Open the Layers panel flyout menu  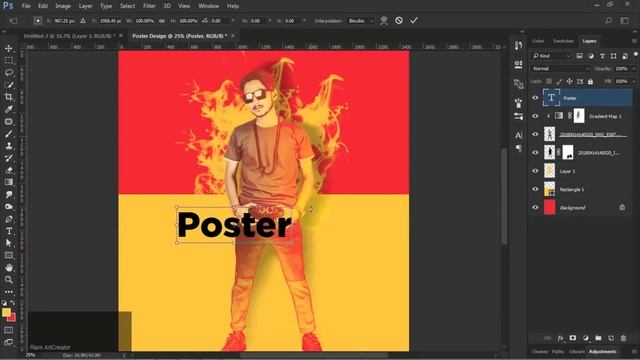coord(634,41)
